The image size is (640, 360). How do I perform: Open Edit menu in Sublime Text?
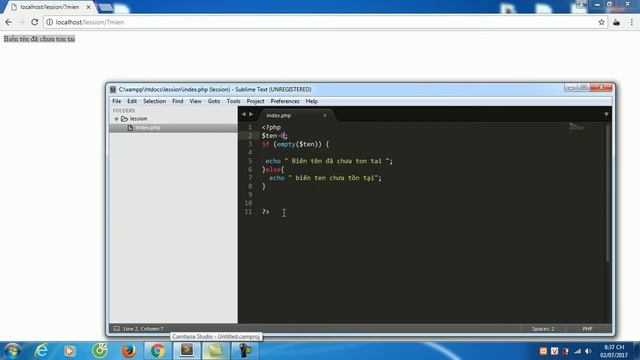132,101
